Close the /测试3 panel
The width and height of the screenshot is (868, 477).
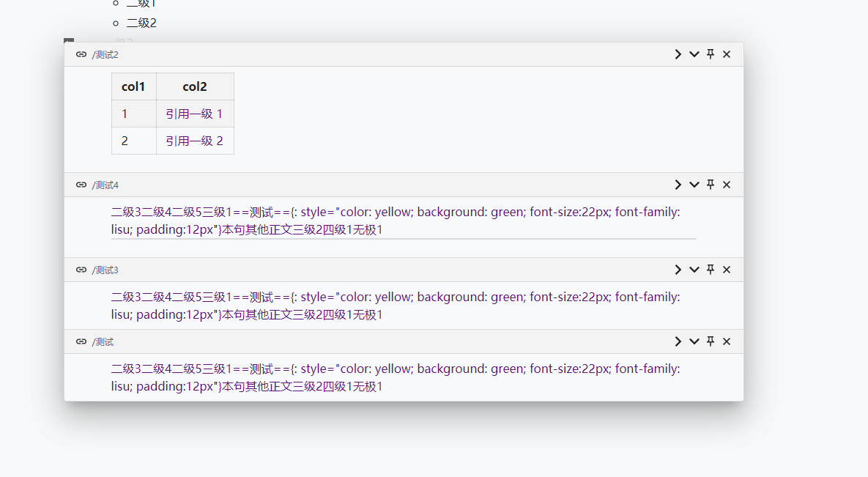727,269
